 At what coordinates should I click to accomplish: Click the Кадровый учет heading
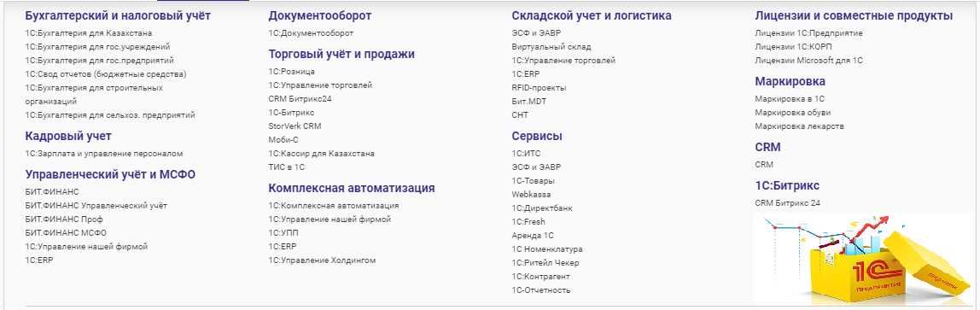click(68, 136)
